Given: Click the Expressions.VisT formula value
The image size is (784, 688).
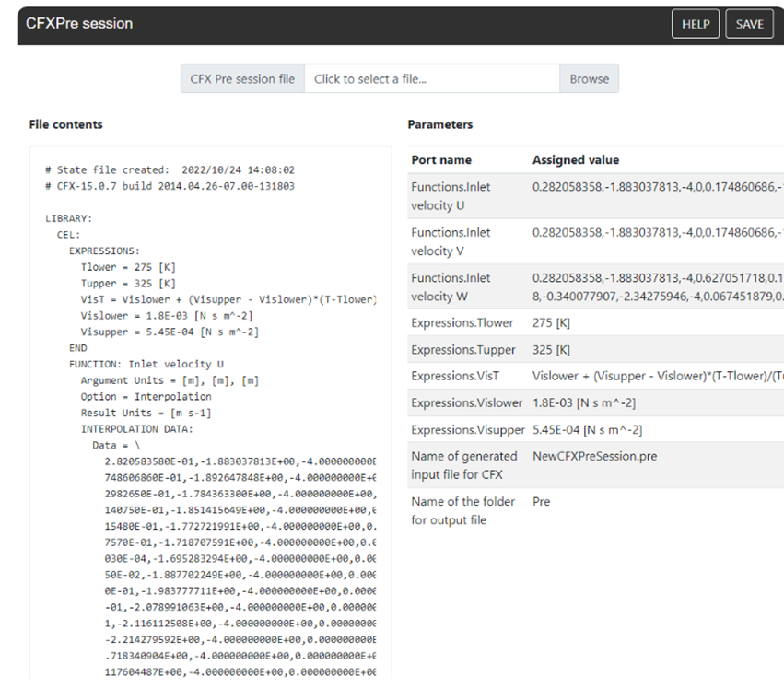Looking at the screenshot, I should click(656, 377).
